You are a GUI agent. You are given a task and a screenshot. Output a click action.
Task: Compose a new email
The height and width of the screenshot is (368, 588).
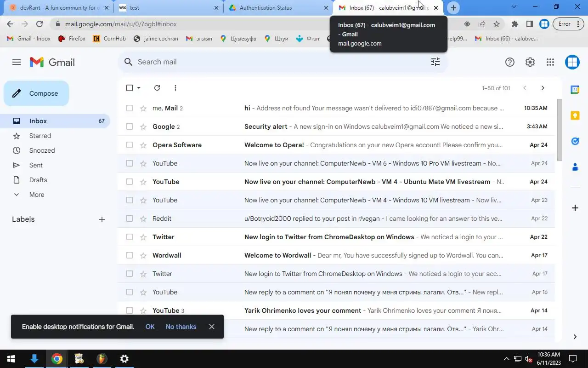coord(36,93)
